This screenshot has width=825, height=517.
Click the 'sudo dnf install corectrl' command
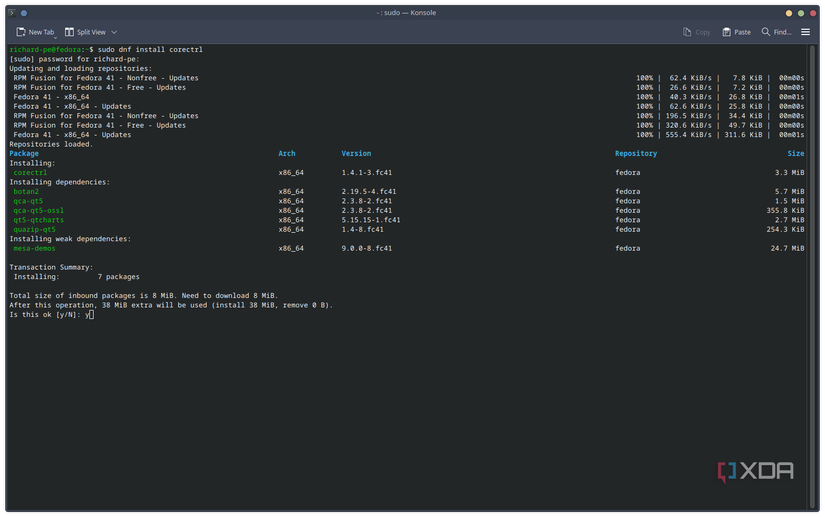click(150, 49)
